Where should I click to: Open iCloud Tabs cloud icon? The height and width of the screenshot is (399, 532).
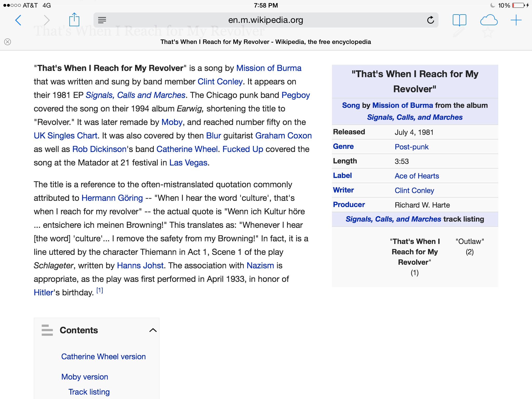click(x=489, y=20)
